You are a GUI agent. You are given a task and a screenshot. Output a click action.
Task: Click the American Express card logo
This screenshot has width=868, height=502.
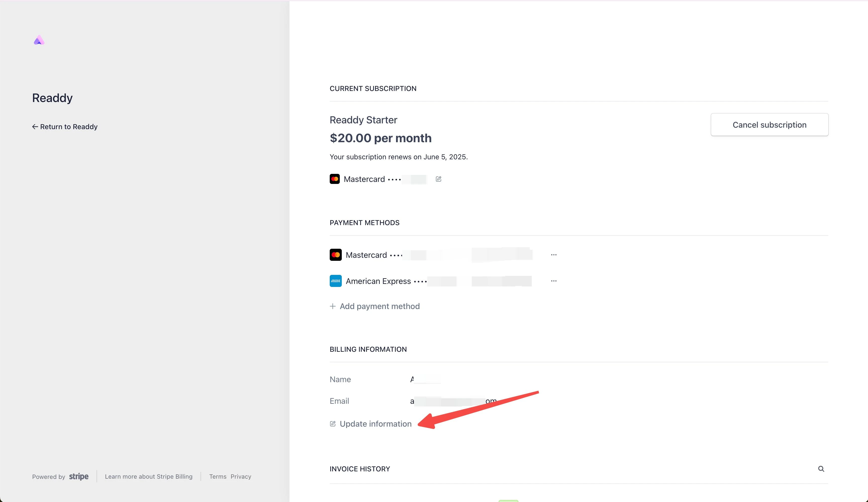pos(335,281)
